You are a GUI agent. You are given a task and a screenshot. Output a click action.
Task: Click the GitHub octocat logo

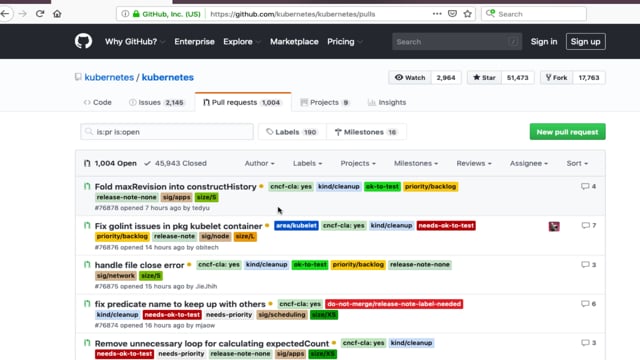click(83, 41)
